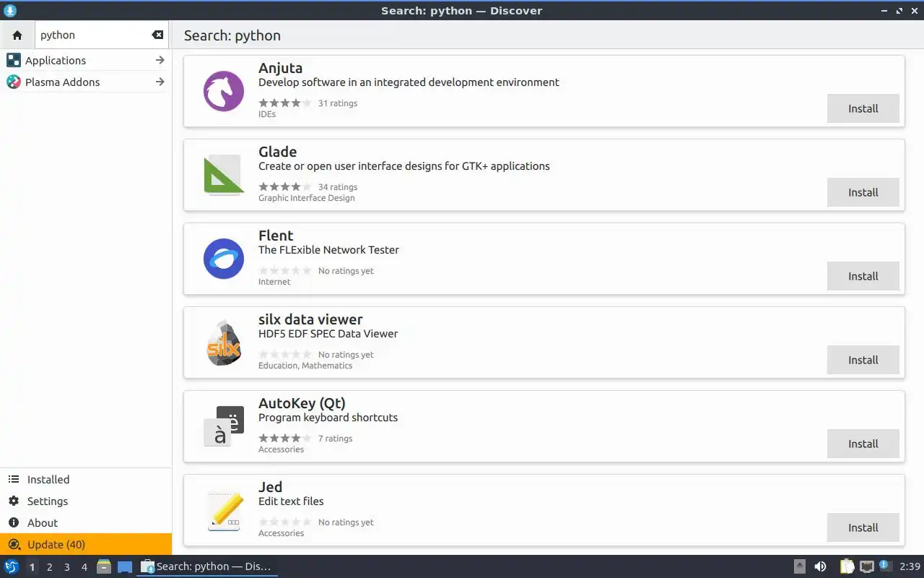Click the update notifier tray icon
The width and height of the screenshot is (924, 578).
click(x=885, y=566)
